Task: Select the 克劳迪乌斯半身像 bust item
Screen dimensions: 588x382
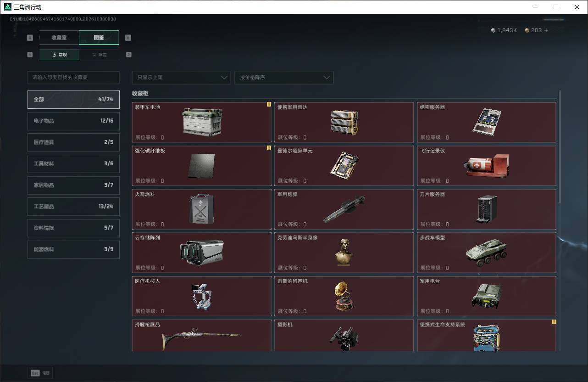Action: pyautogui.click(x=344, y=253)
